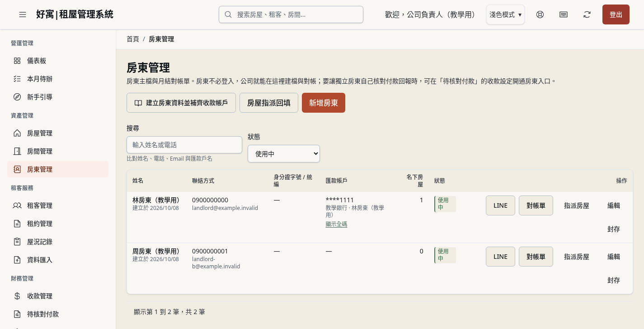Click the 輸入姓名或電話 search field
Screen dimensions: 644x329
click(184, 145)
